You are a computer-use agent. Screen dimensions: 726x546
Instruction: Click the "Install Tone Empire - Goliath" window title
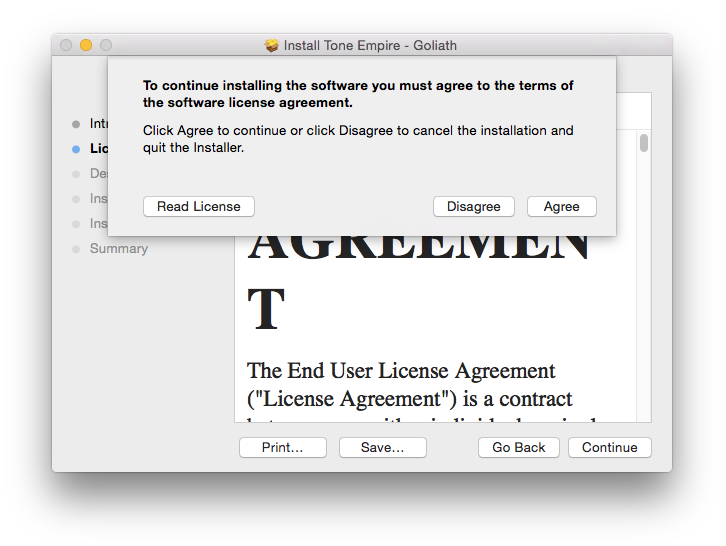(x=370, y=45)
